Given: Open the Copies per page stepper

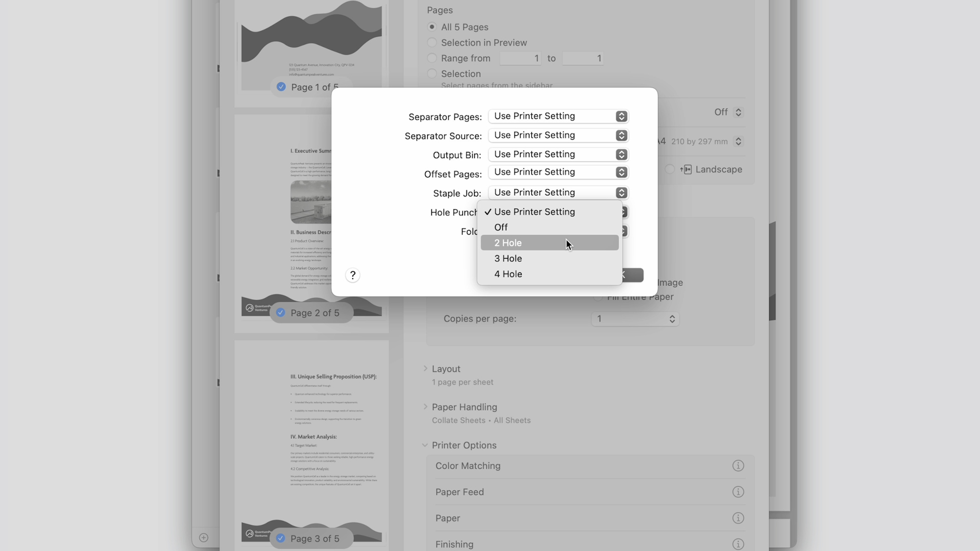Looking at the screenshot, I should coord(672,319).
